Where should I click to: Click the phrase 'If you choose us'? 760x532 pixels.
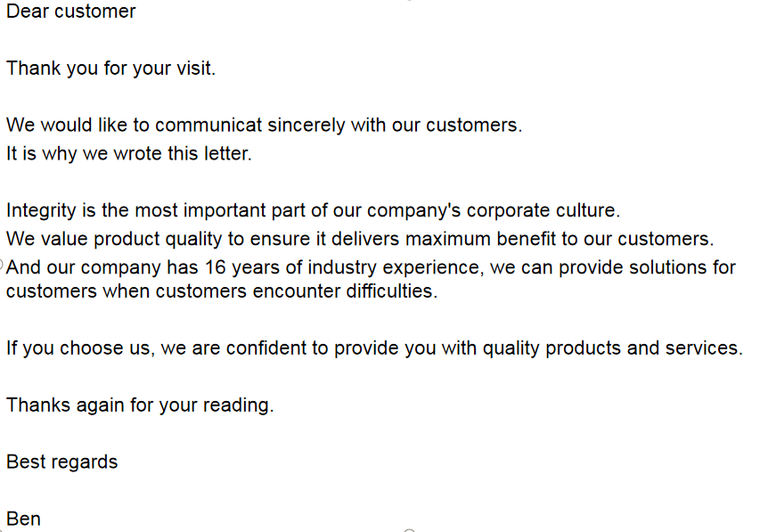[x=78, y=348]
